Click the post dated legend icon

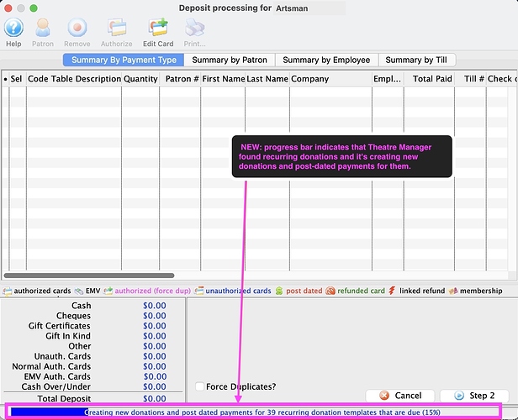(x=279, y=291)
